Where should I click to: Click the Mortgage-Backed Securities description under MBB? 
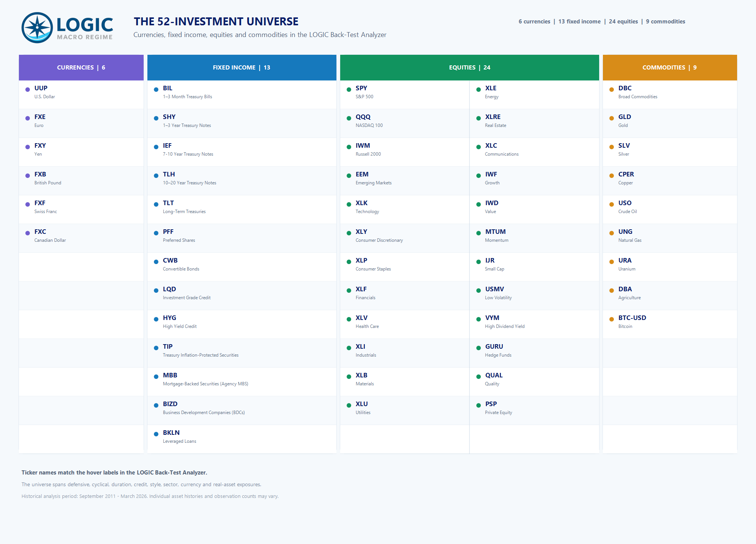click(x=205, y=384)
